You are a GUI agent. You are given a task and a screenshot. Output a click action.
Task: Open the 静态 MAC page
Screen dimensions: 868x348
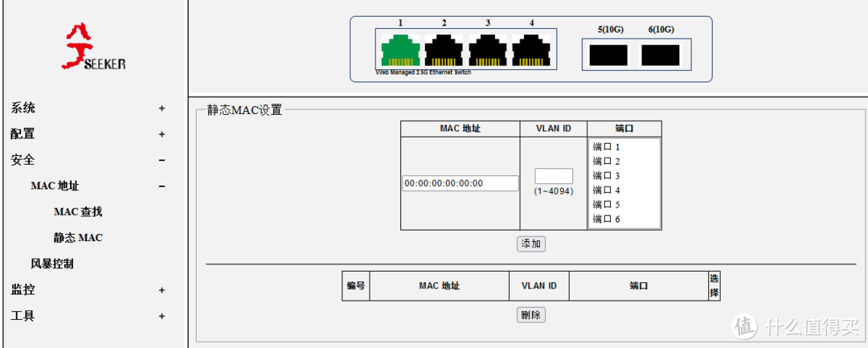click(78, 238)
